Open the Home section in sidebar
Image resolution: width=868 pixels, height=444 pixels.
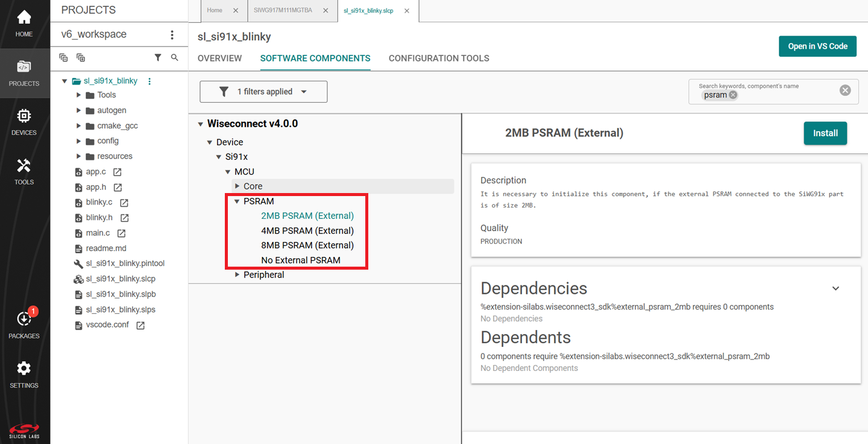tap(24, 24)
